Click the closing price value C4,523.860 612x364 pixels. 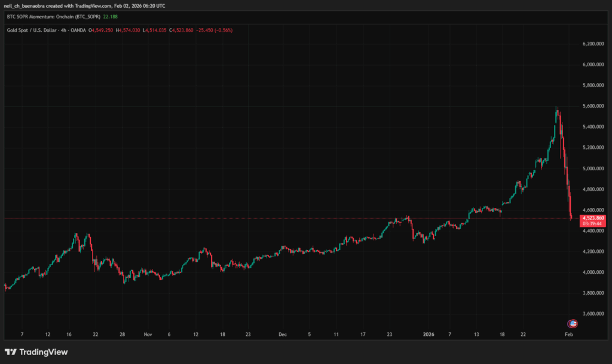pos(185,30)
